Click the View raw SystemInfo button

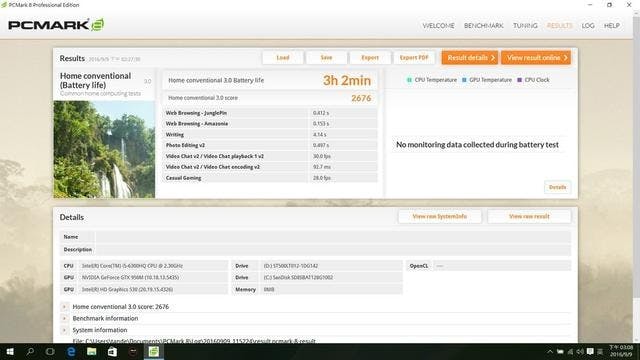[x=440, y=216]
